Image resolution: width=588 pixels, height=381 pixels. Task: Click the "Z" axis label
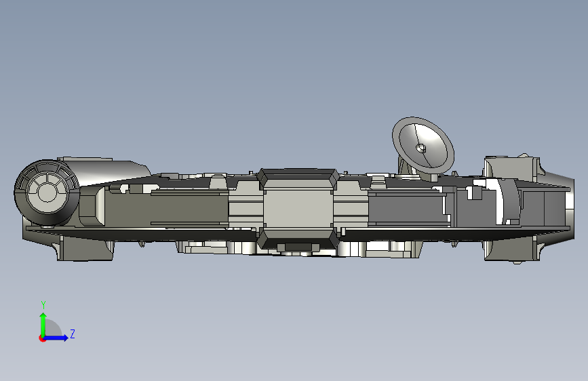point(73,334)
